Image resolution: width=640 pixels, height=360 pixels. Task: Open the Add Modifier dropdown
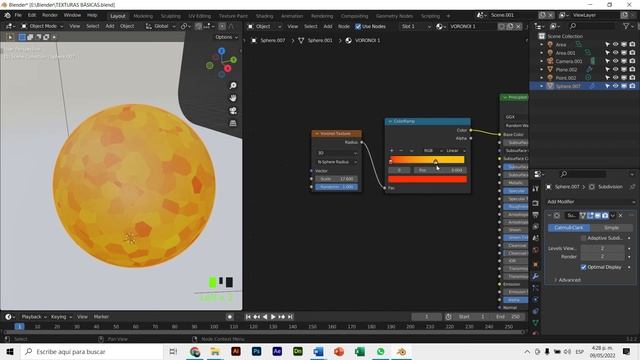pyautogui.click(x=591, y=202)
